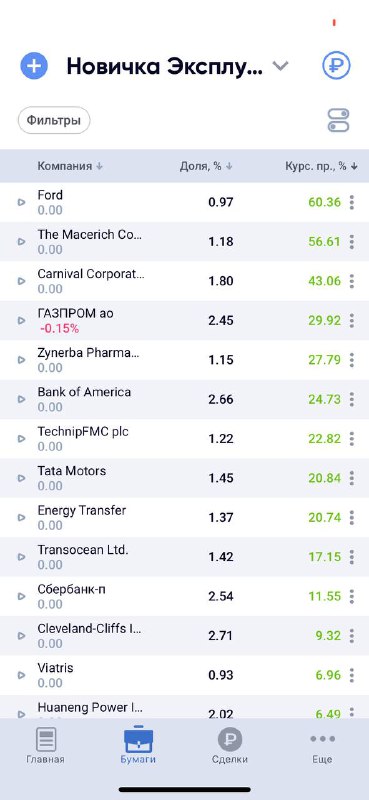Open the three-dot menu for Сбербанк-п
Screen dimensions: 369x800
pyautogui.click(x=352, y=596)
